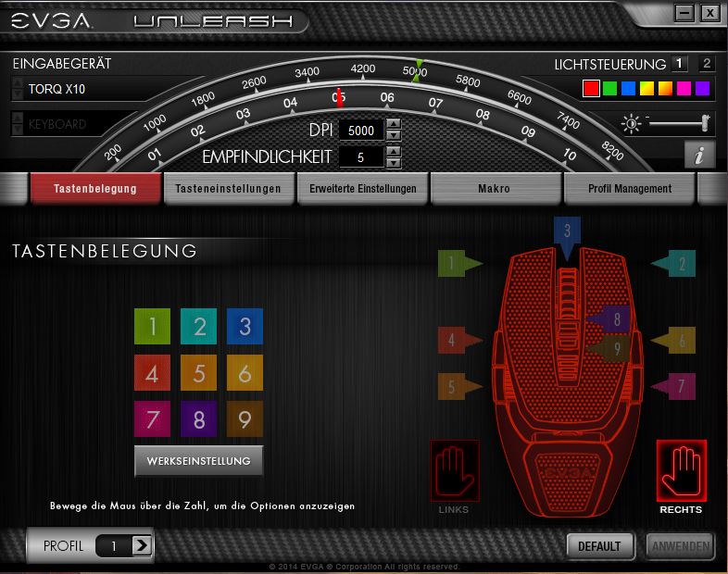
Task: Decrease the Empfindlichkeit value
Action: tap(394, 163)
